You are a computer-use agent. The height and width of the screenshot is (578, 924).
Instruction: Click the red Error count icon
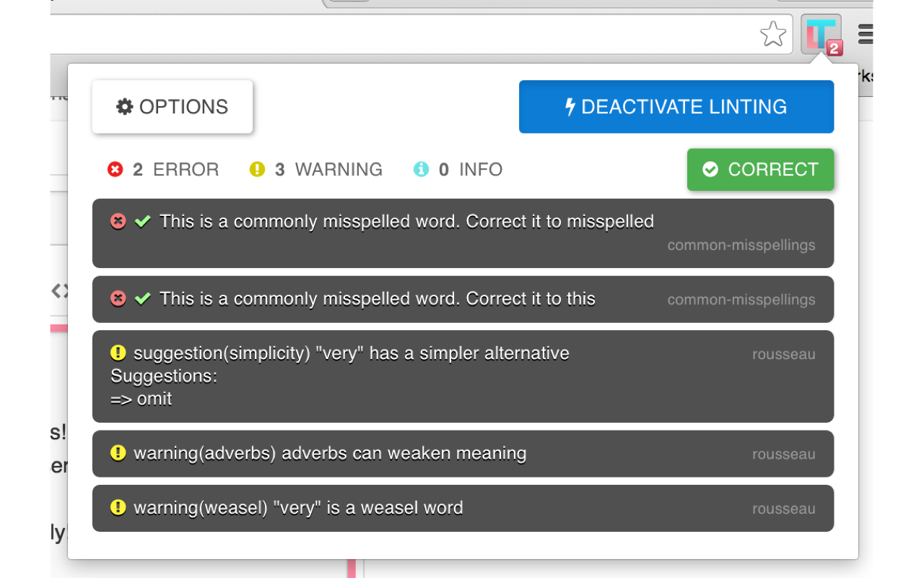tap(115, 170)
